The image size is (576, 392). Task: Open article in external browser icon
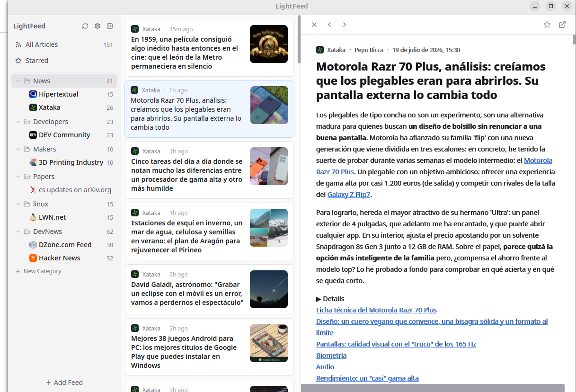tap(562, 25)
